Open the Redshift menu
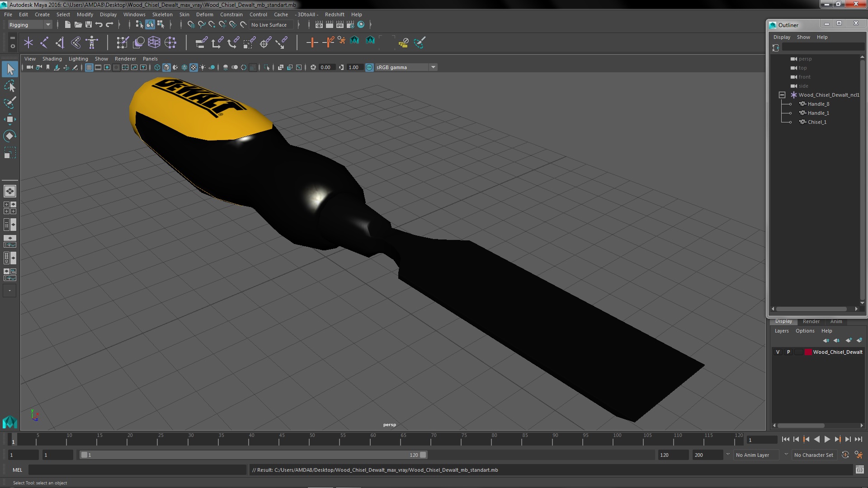Image resolution: width=868 pixels, height=488 pixels. click(x=335, y=14)
